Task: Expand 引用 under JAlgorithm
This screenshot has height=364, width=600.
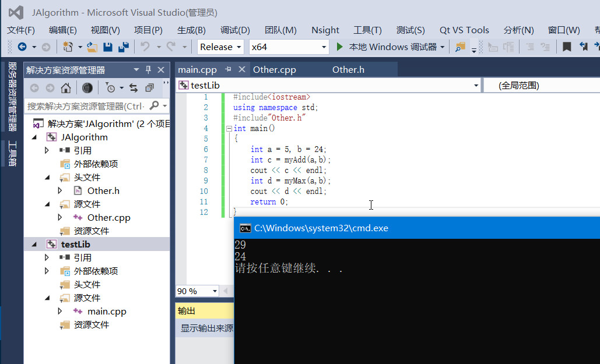Action: pos(47,150)
